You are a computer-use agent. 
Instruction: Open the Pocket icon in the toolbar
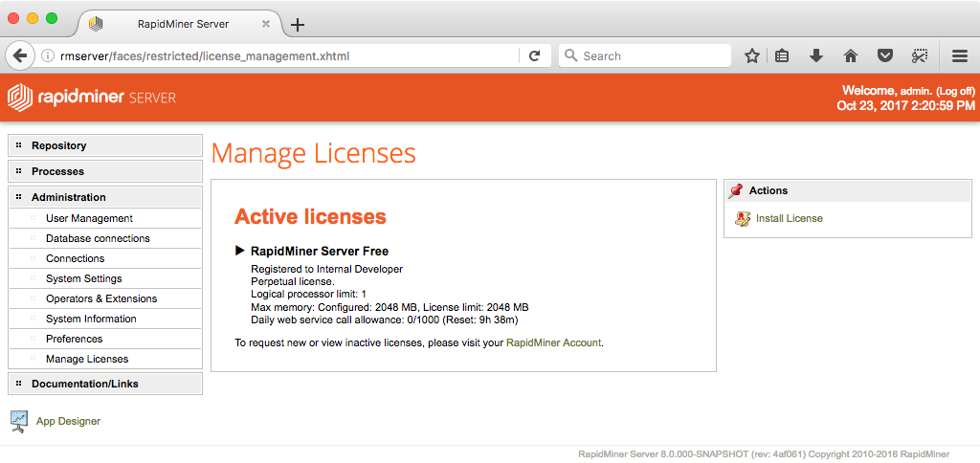tap(885, 56)
